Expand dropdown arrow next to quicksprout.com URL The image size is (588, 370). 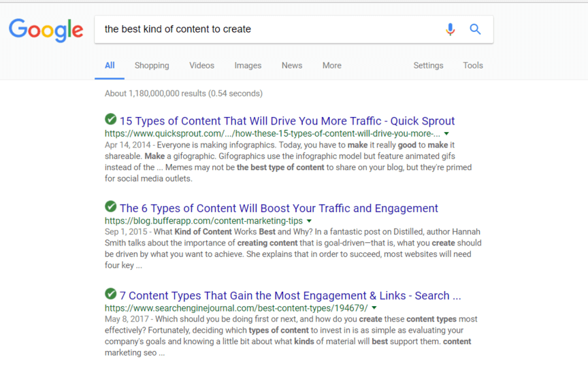click(446, 133)
